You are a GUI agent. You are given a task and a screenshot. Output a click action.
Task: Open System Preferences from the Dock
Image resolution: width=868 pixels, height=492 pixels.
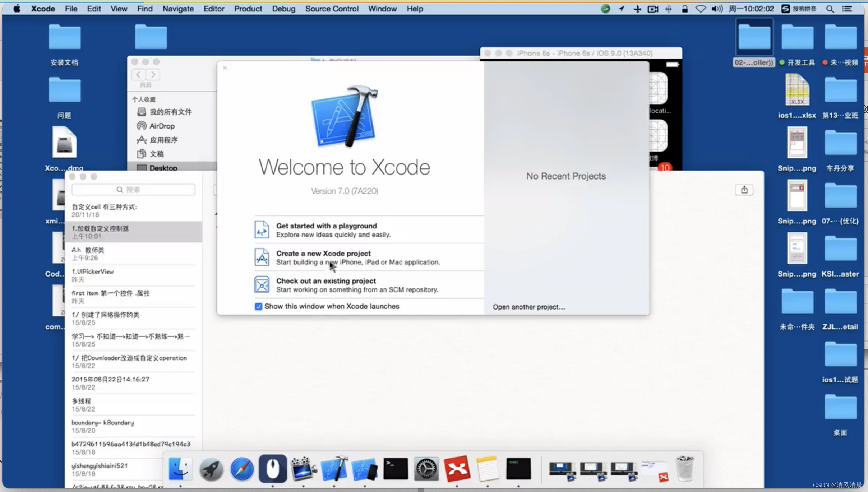(x=426, y=469)
